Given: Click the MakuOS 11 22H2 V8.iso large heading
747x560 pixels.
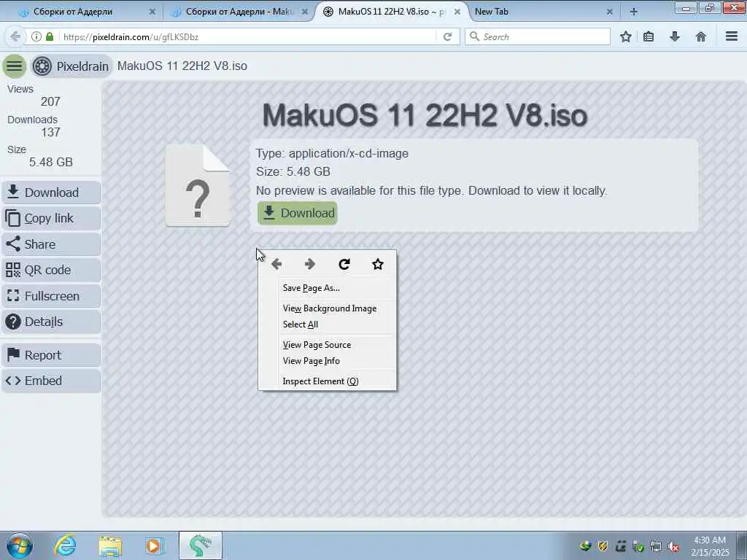Looking at the screenshot, I should (x=425, y=115).
